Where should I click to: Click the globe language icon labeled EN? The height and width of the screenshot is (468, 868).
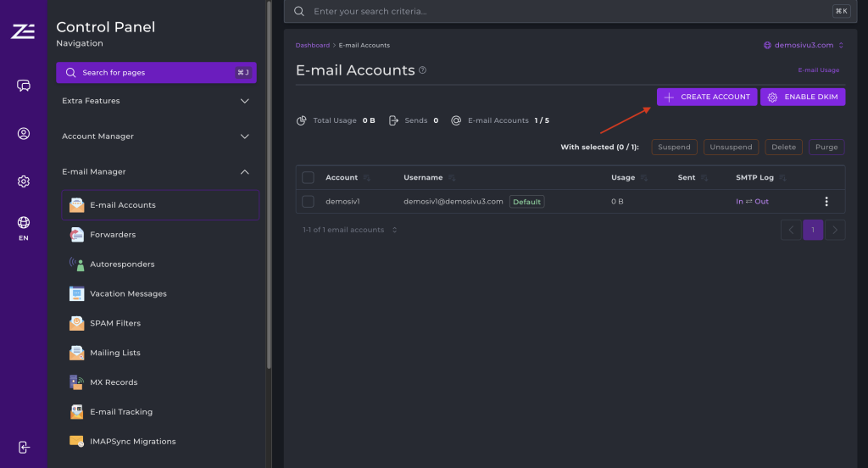24,223
